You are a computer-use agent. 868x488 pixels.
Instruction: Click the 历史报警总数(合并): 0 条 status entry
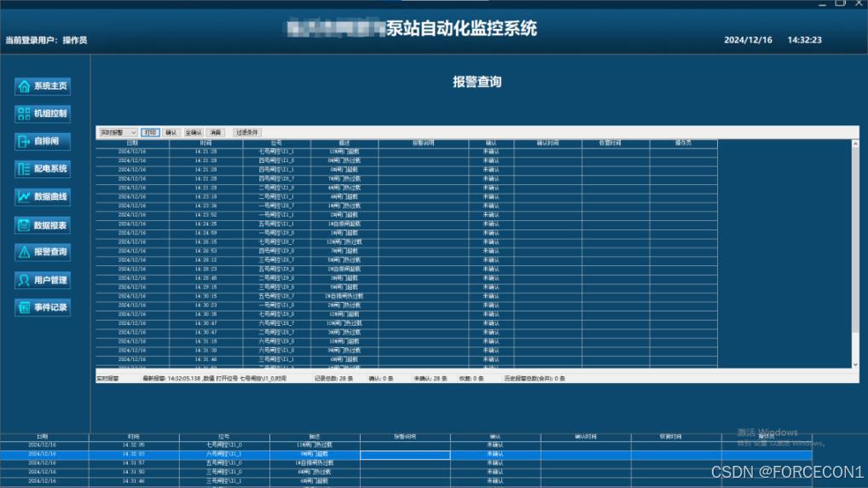pos(535,378)
